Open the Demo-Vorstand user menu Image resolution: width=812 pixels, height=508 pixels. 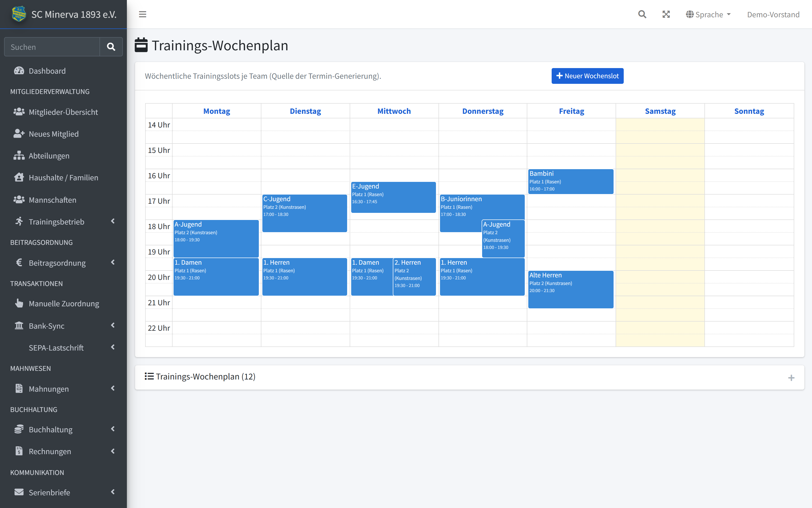click(x=773, y=14)
